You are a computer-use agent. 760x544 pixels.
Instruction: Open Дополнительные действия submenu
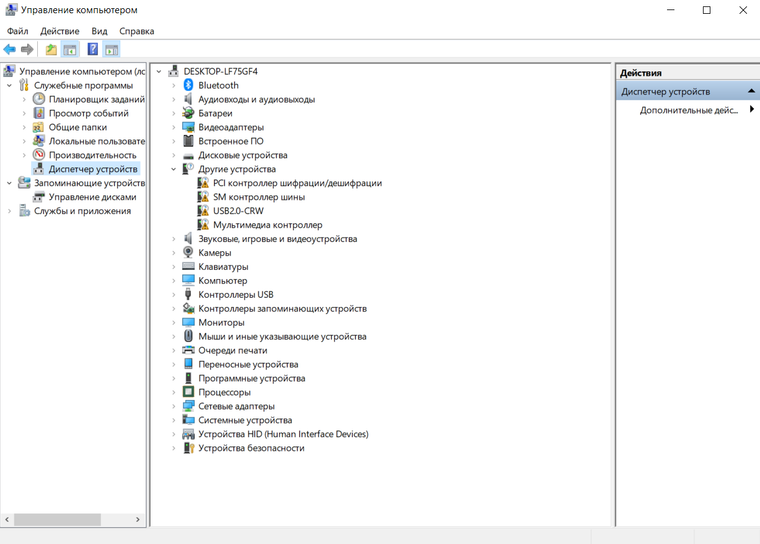(688, 110)
